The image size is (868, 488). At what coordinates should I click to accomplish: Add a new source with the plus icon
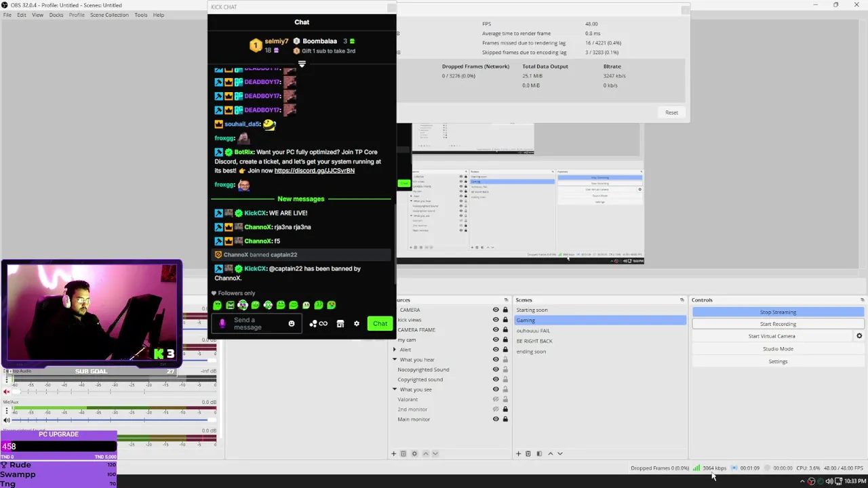pos(393,453)
